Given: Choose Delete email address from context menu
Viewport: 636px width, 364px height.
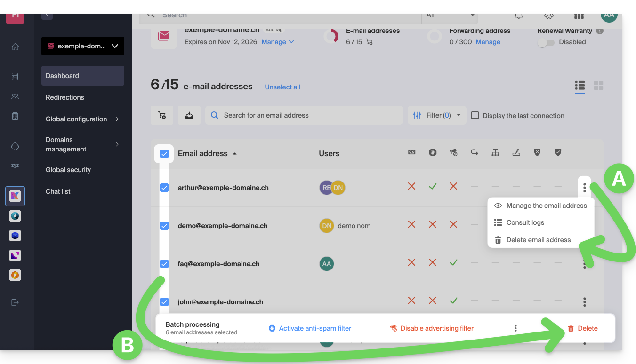Looking at the screenshot, I should pyautogui.click(x=538, y=240).
